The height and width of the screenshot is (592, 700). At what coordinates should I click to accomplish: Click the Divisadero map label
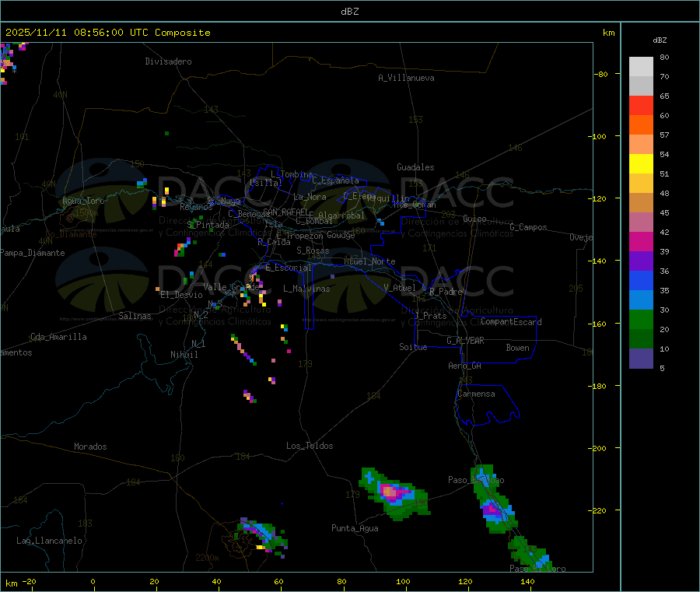[x=168, y=61]
